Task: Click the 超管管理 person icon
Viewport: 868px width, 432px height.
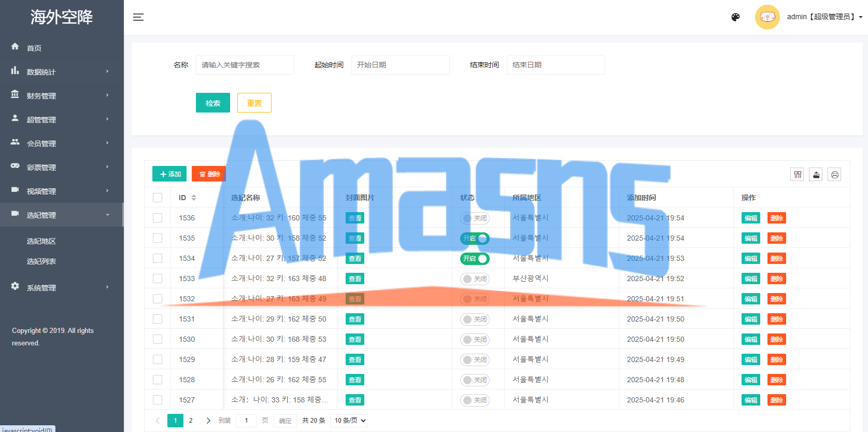Action: point(15,118)
